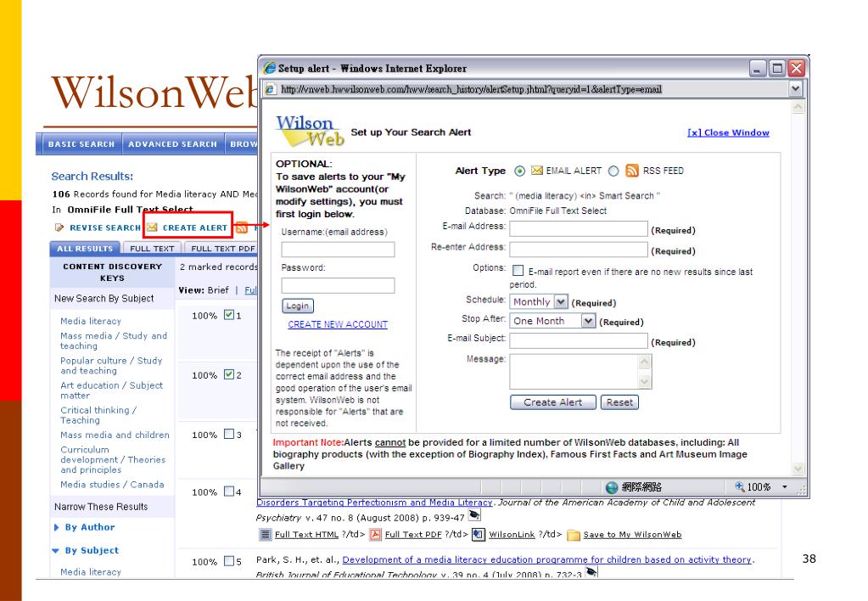Click the icon after the p. 732-3 citation
This screenshot has height=601, width=868.
[x=591, y=571]
